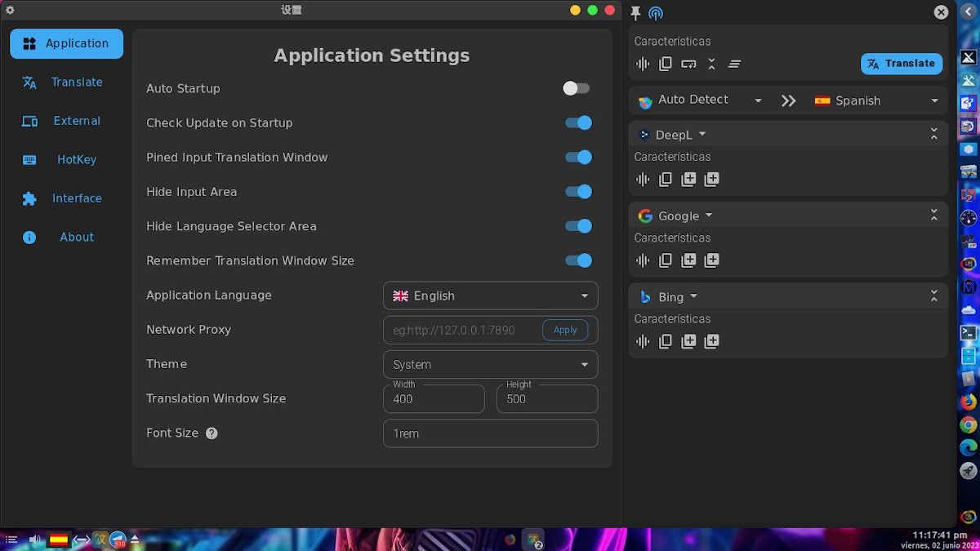
Task: Copy the Bing translation result
Action: [666, 341]
